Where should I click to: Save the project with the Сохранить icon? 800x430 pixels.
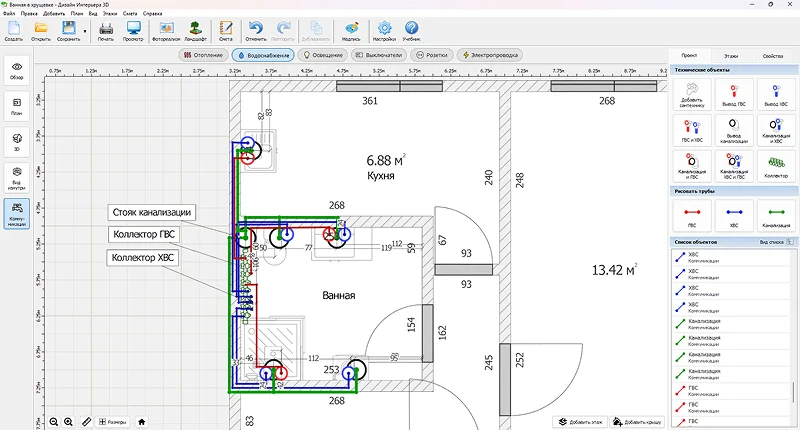(x=68, y=31)
